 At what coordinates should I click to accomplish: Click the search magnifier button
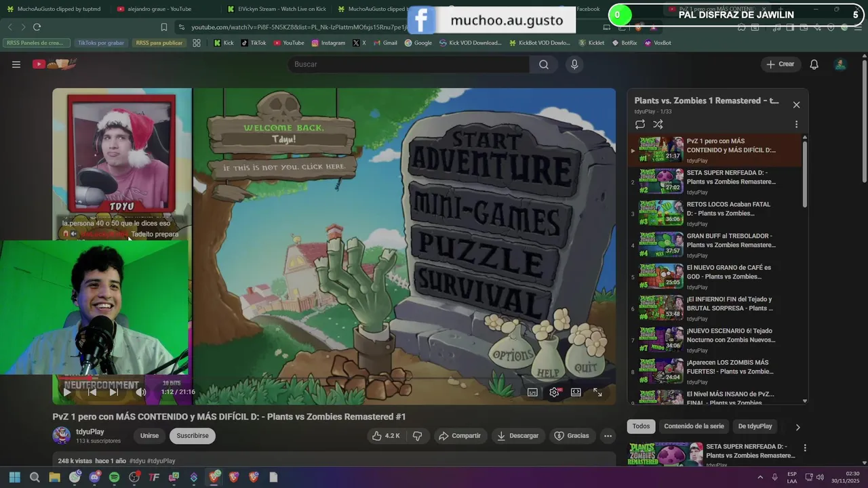click(x=544, y=64)
